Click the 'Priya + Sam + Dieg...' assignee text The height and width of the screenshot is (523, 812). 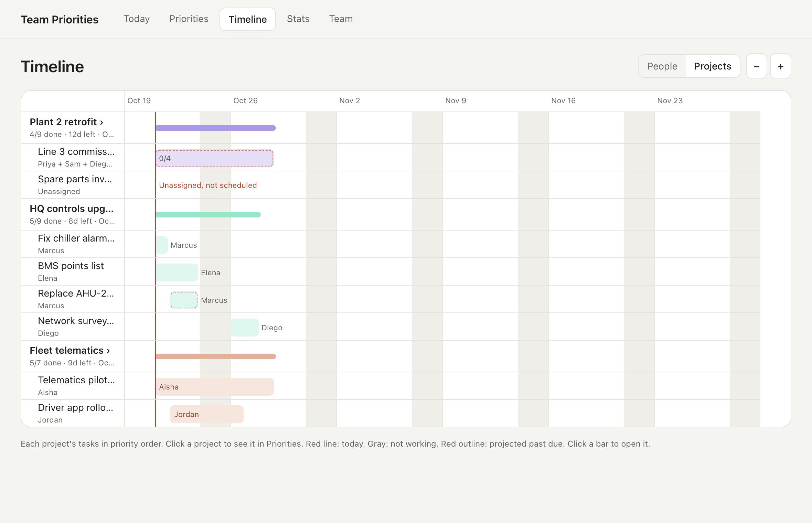point(75,164)
